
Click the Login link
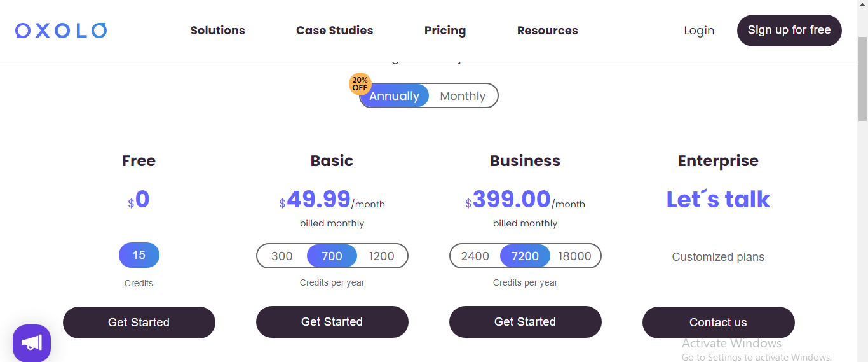(699, 31)
